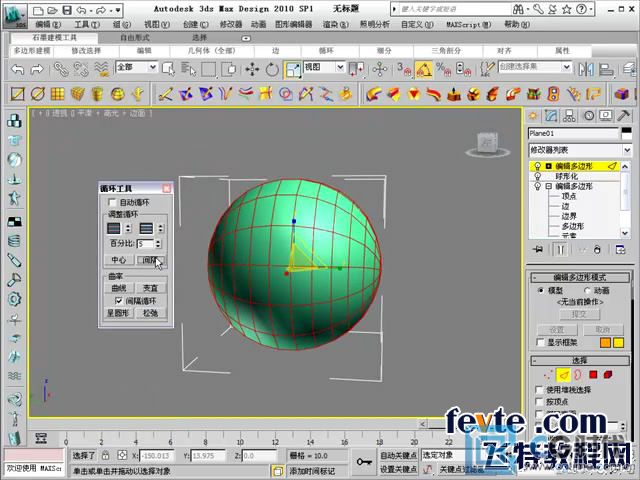The width and height of the screenshot is (640, 480).
Task: Activate the Select and Rotate tool
Action: coord(272,69)
